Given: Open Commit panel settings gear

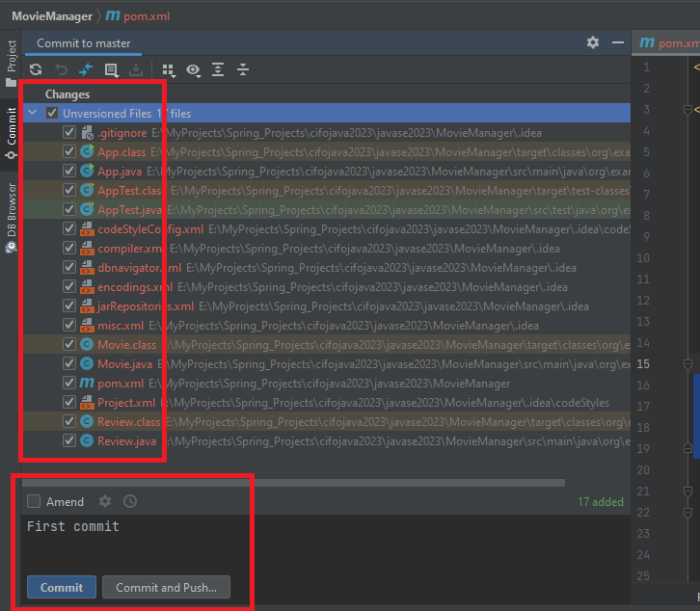Looking at the screenshot, I should coord(593,42).
